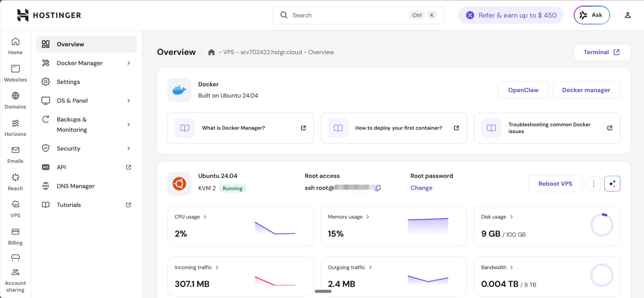Expand the Docker Manager menu

tap(128, 63)
